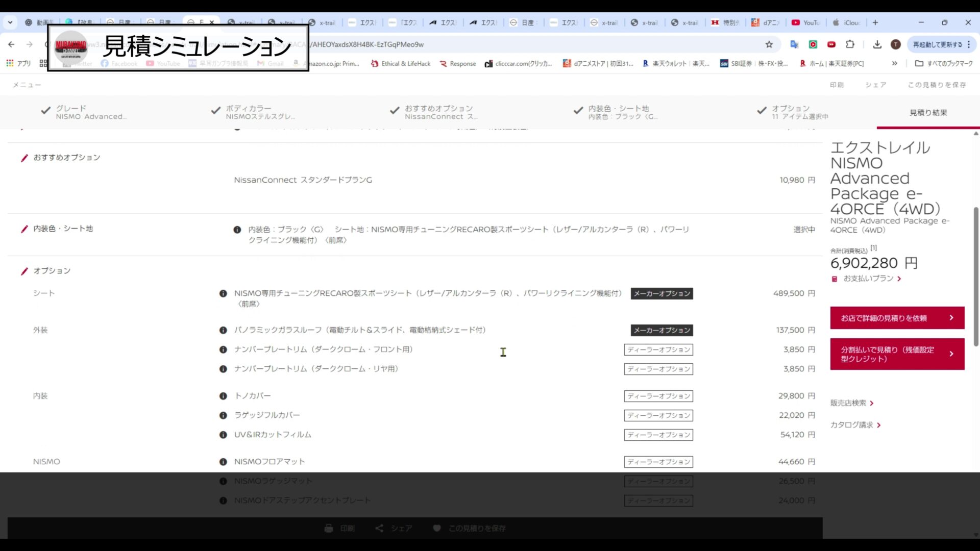Open the Ethical & LifeHack bookmark
Screen dimensions: 980x551
[x=400, y=63]
